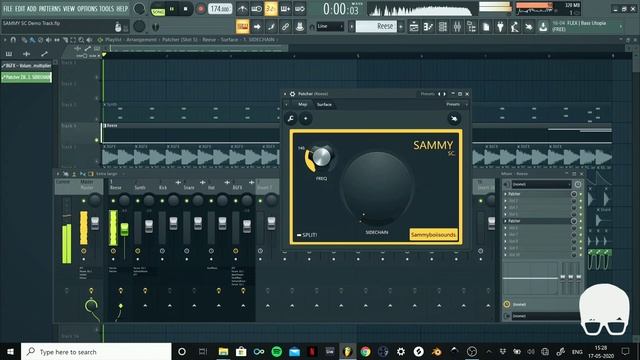Viewport: 640px width, 360px height.
Task: Open File Explorer from taskbar
Action: [223, 351]
